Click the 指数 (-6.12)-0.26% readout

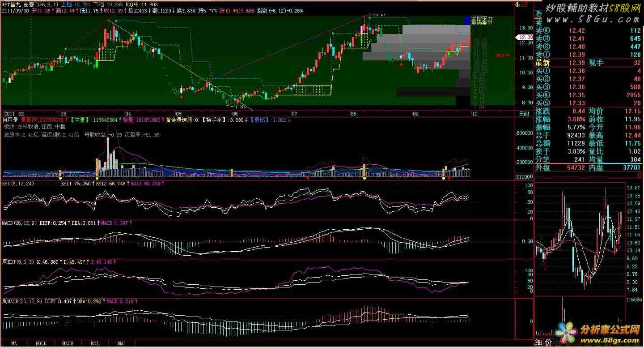point(281,10)
